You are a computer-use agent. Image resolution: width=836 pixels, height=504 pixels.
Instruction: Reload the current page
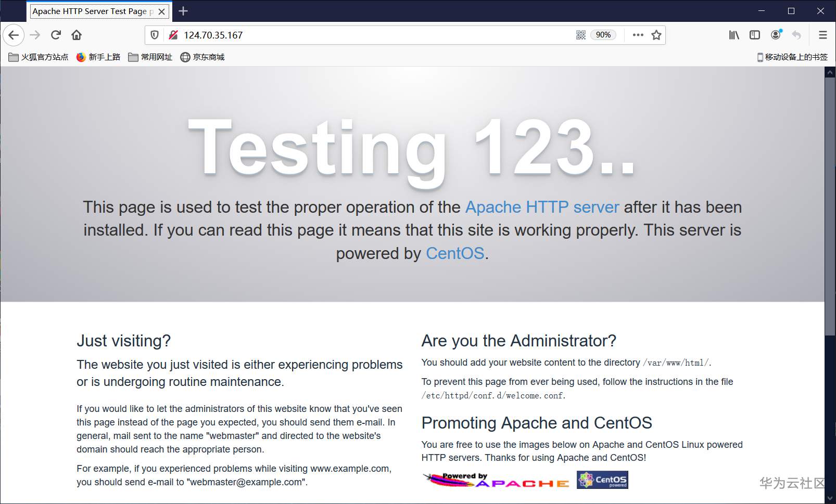point(56,35)
